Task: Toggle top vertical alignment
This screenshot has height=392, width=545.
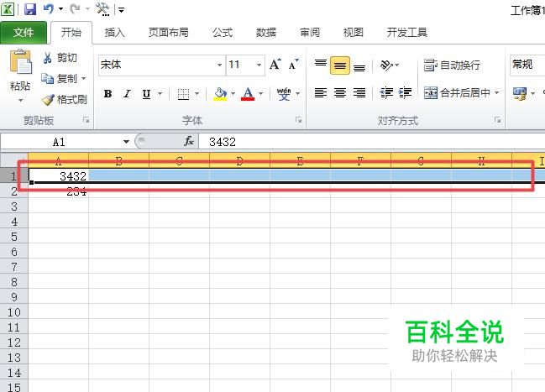Action: [321, 65]
